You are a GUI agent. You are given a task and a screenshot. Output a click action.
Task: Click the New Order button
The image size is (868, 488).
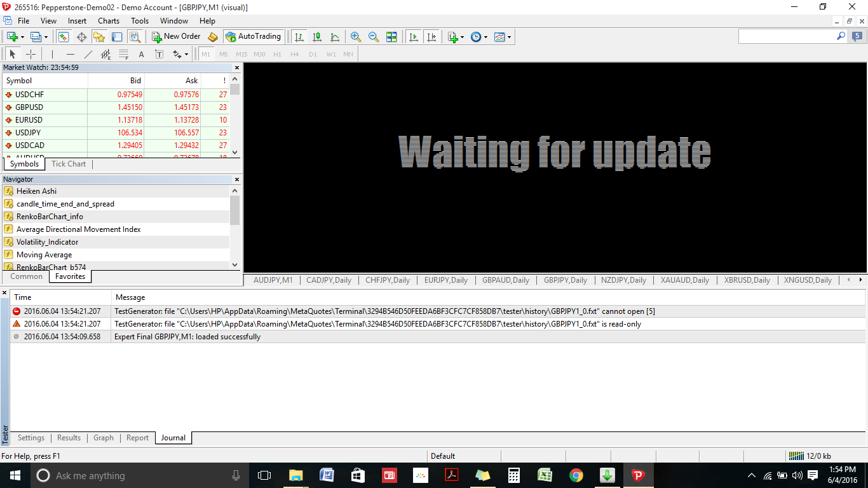click(x=176, y=37)
